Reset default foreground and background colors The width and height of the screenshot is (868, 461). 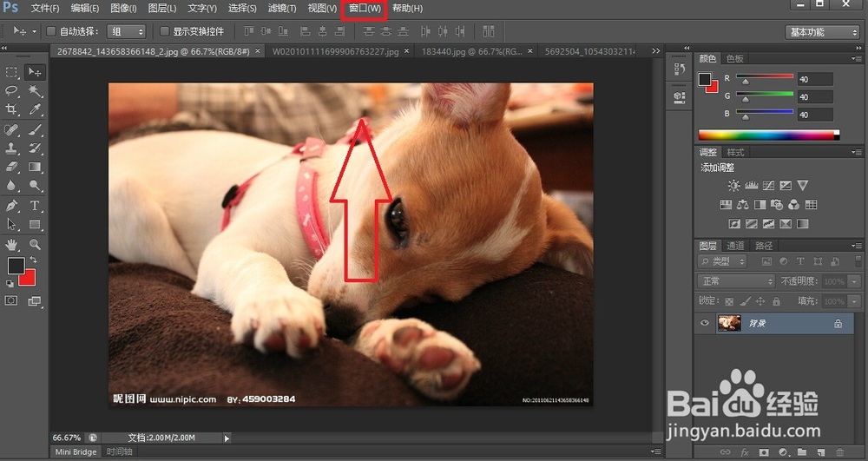tap(10, 284)
